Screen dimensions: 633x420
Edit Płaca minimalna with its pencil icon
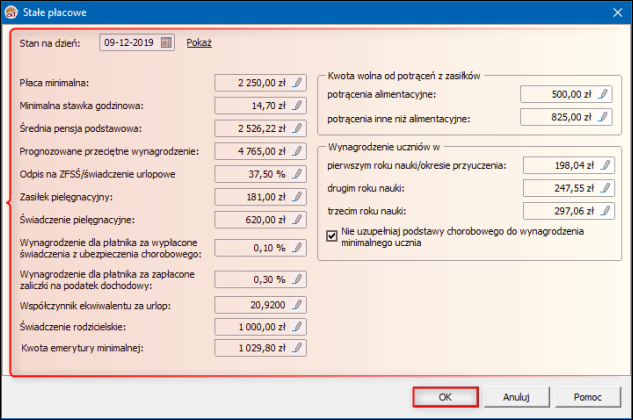click(x=298, y=82)
